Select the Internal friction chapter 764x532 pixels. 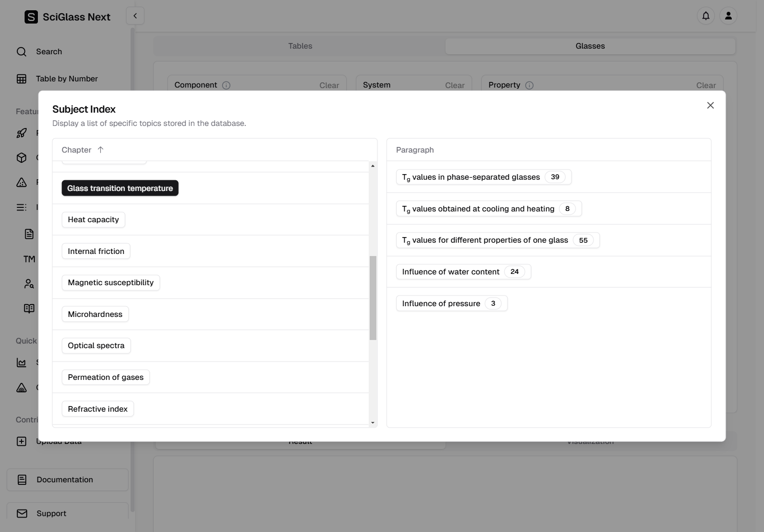[96, 251]
